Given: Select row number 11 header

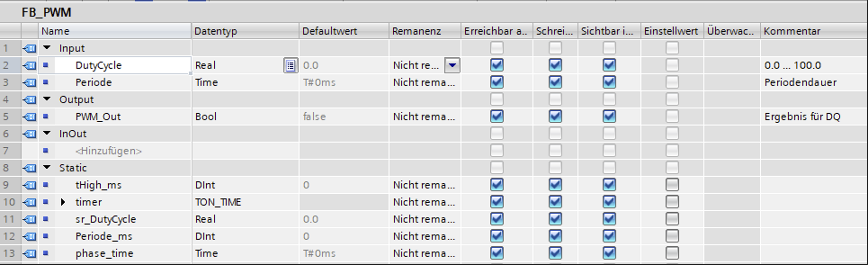Looking at the screenshot, I should 9,219.
